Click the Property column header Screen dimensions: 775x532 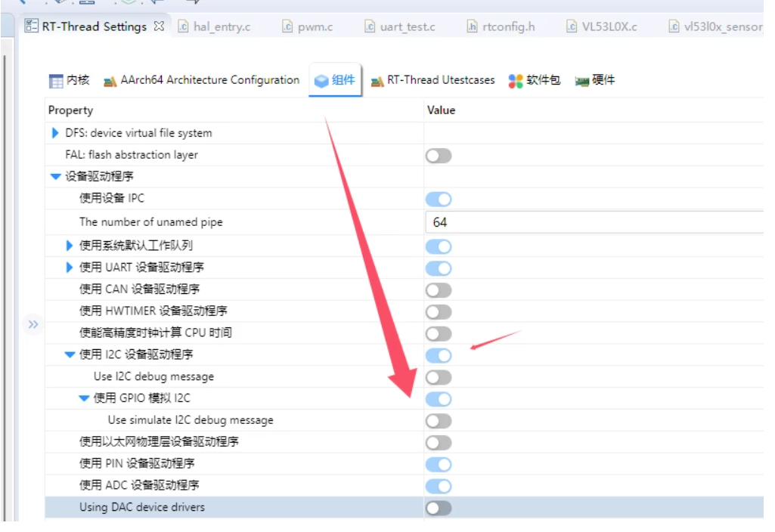[70, 110]
